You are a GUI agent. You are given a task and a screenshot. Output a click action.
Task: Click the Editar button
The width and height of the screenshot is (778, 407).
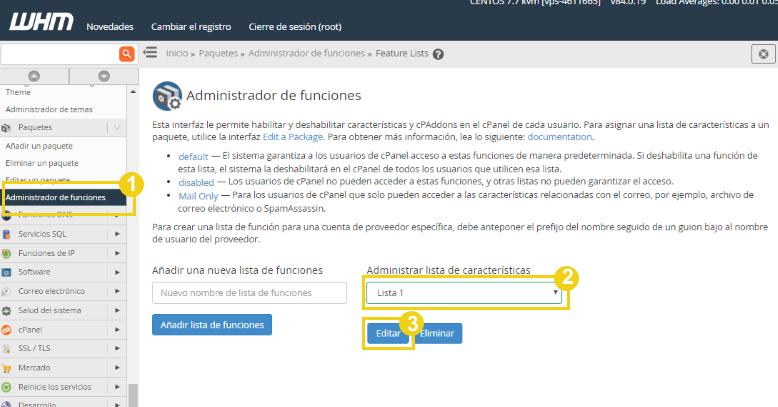click(388, 334)
